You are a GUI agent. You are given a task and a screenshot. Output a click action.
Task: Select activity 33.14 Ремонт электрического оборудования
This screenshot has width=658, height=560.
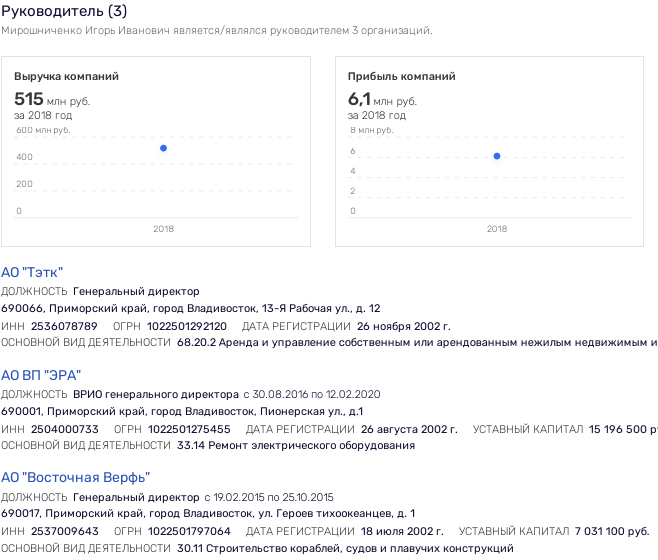pos(296,445)
